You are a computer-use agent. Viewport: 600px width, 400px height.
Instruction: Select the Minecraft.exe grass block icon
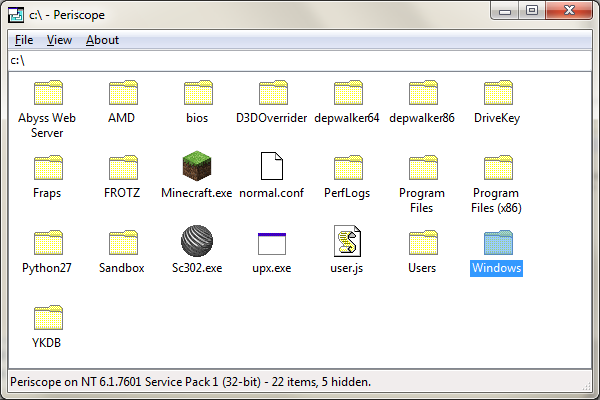click(x=197, y=166)
